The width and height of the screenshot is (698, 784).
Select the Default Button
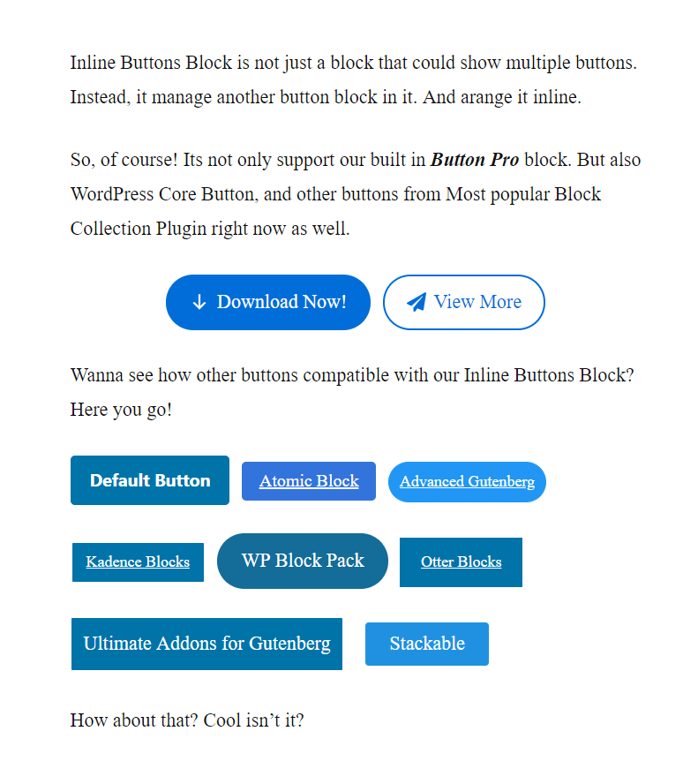tap(150, 480)
